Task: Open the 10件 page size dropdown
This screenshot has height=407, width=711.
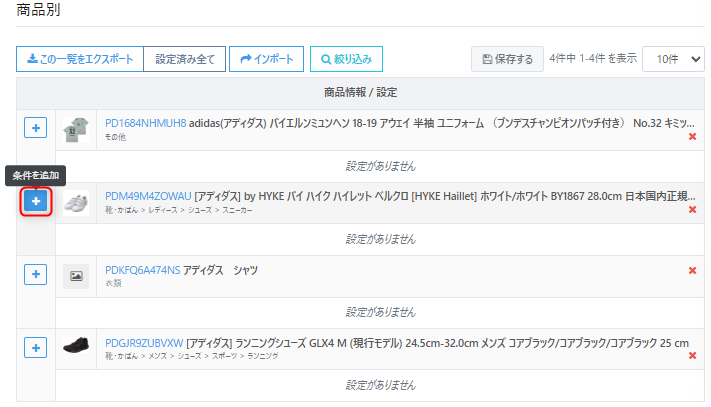Action: (673, 59)
